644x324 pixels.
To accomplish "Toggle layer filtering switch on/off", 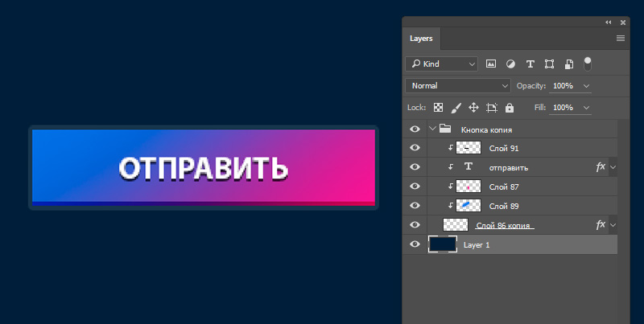I will [x=588, y=64].
